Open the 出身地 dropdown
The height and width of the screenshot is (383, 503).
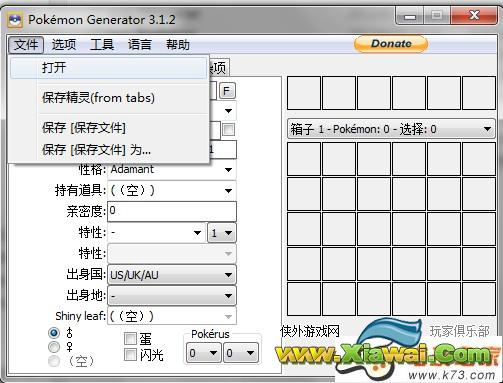172,296
